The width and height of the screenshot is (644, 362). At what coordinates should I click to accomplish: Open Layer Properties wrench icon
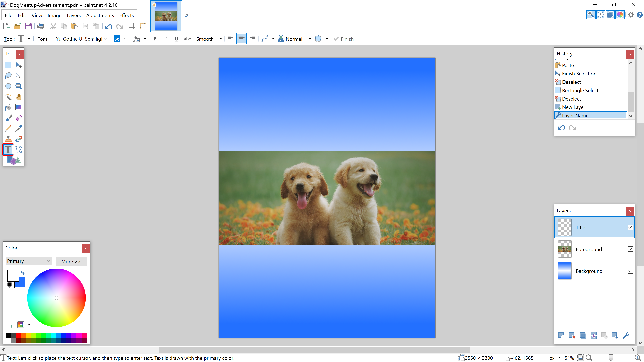[626, 336]
